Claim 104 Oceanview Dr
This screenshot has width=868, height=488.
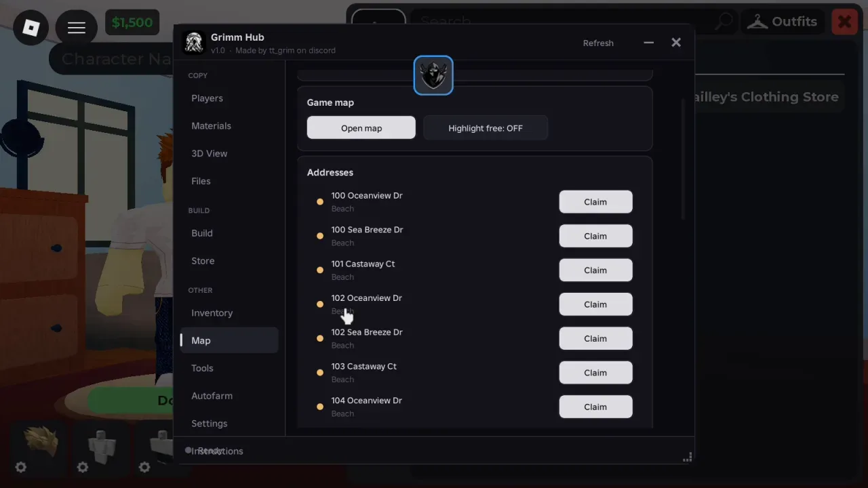click(x=595, y=407)
